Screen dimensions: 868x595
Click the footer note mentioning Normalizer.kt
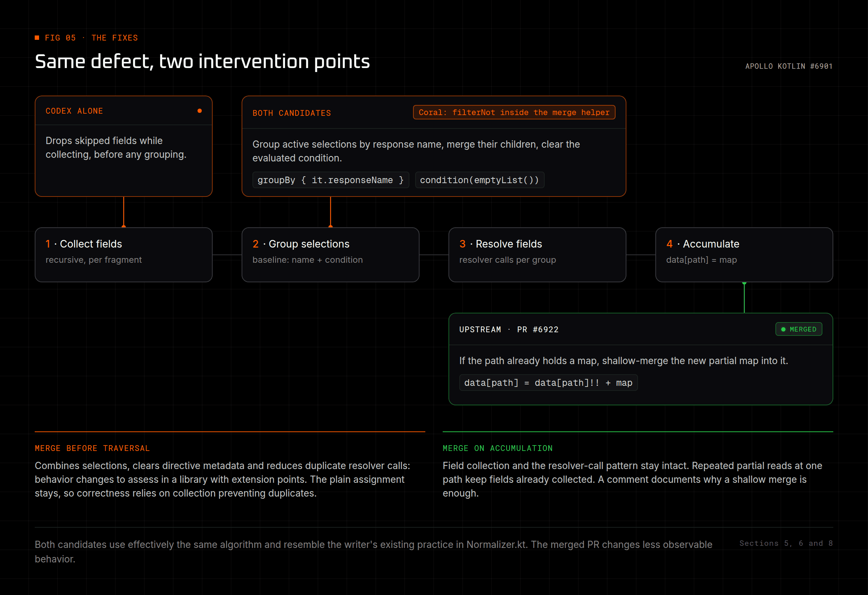374,551
